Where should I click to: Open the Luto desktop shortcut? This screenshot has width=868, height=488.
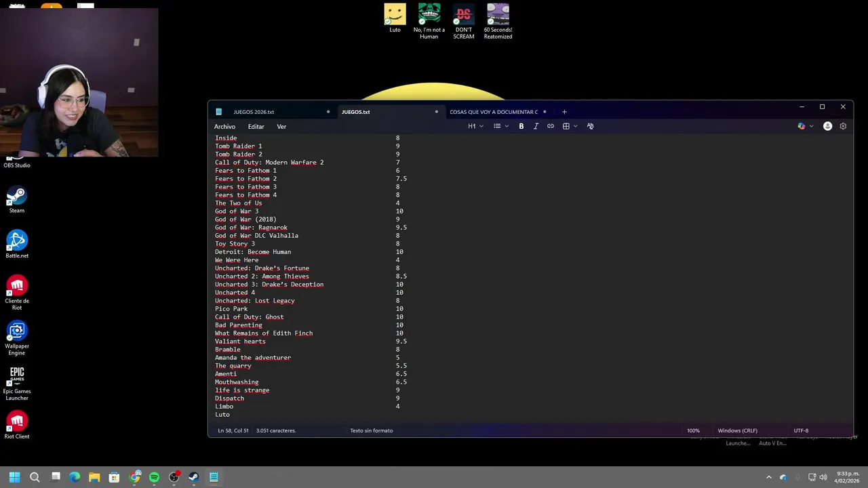coord(395,18)
